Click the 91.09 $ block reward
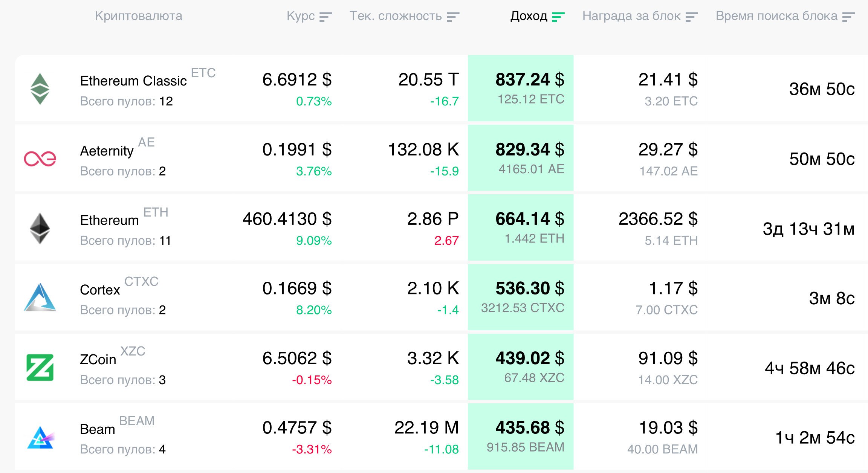The width and height of the screenshot is (868, 473). point(668,359)
